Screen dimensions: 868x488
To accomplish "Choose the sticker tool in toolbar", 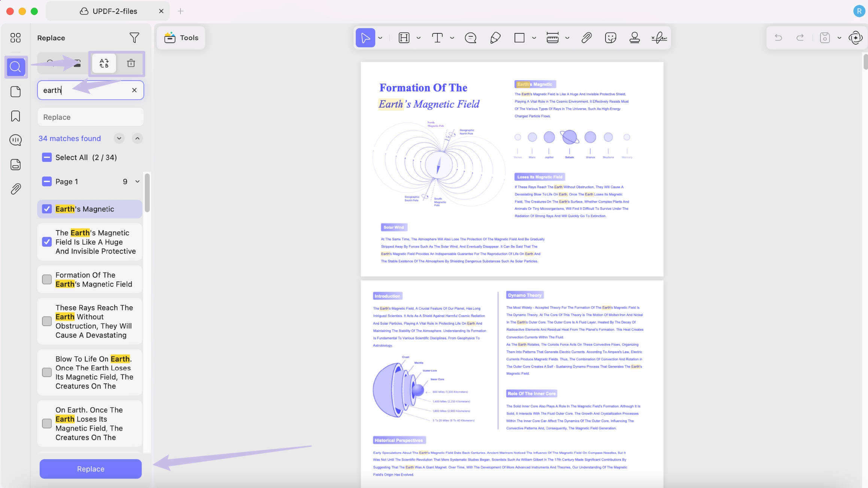I will tap(610, 37).
